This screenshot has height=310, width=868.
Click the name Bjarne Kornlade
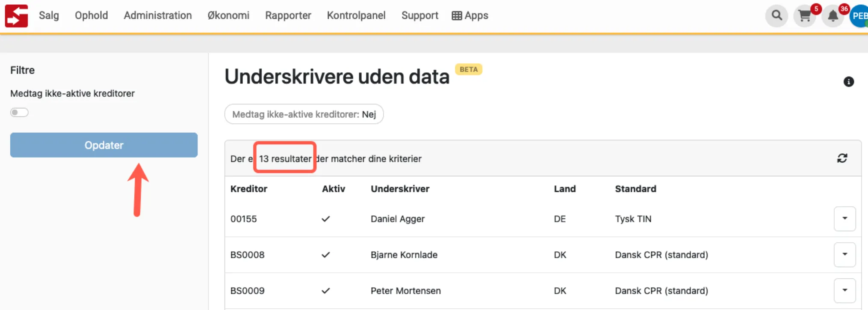tap(404, 255)
